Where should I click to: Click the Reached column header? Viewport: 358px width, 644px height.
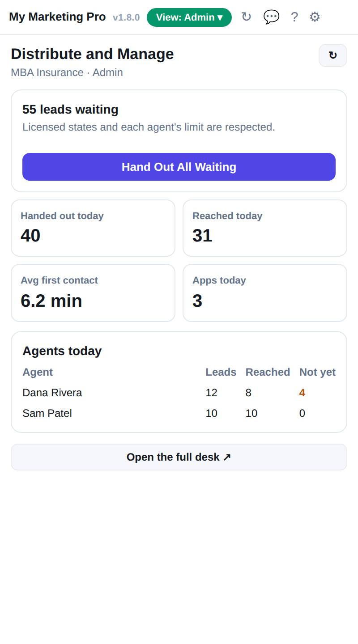268,372
